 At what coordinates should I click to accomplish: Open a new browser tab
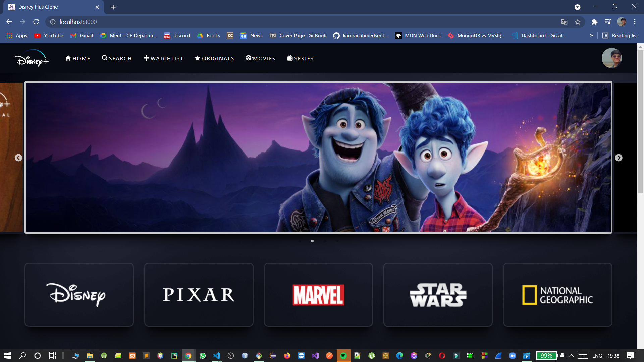(x=113, y=7)
